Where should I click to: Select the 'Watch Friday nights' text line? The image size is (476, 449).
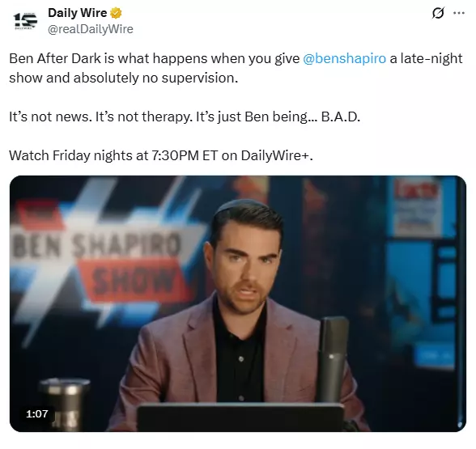coord(161,155)
